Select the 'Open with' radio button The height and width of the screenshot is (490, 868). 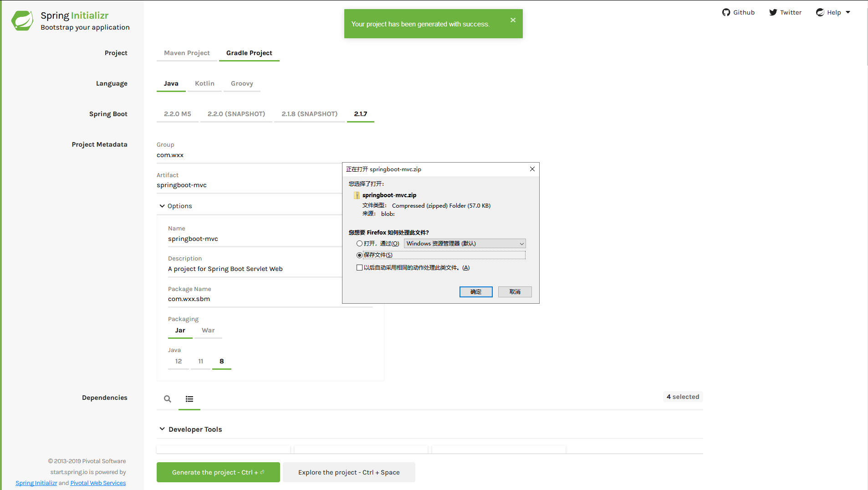[x=359, y=244]
